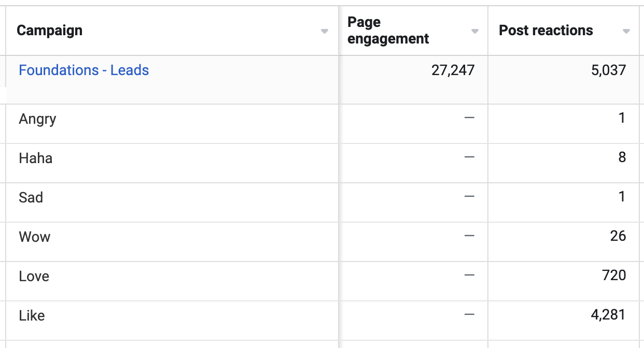This screenshot has height=348, width=644.
Task: Click the 720 Love reactions value
Action: point(614,275)
